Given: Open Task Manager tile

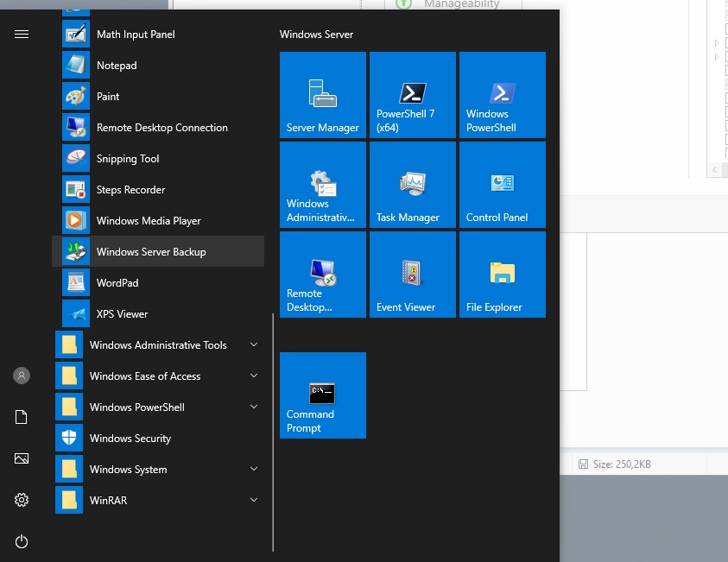Looking at the screenshot, I should pyautogui.click(x=413, y=185).
